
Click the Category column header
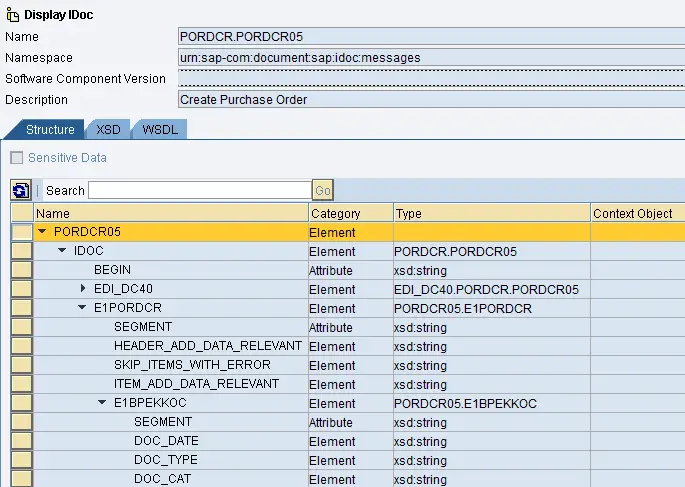[351, 213]
